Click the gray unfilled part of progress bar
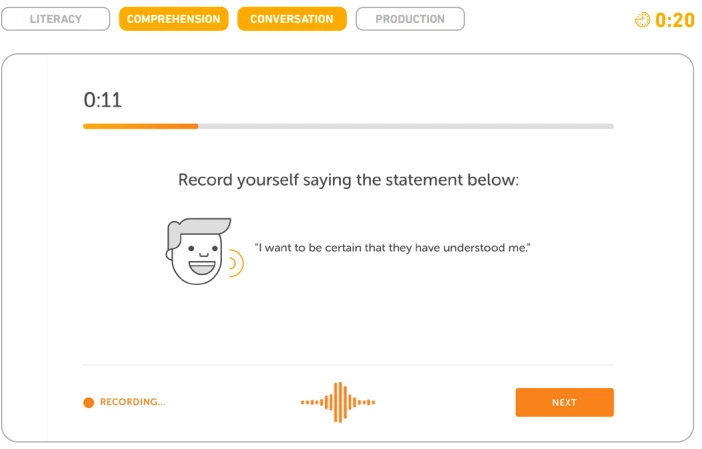This screenshot has width=702, height=449. pos(406,126)
